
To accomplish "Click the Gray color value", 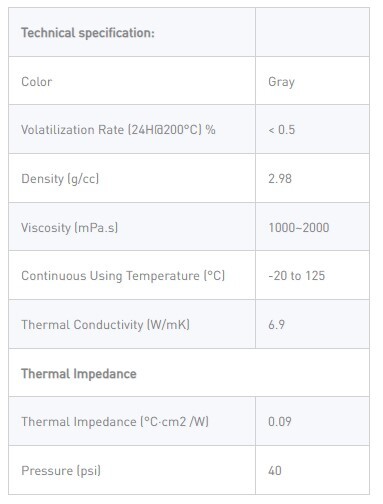I will click(281, 82).
